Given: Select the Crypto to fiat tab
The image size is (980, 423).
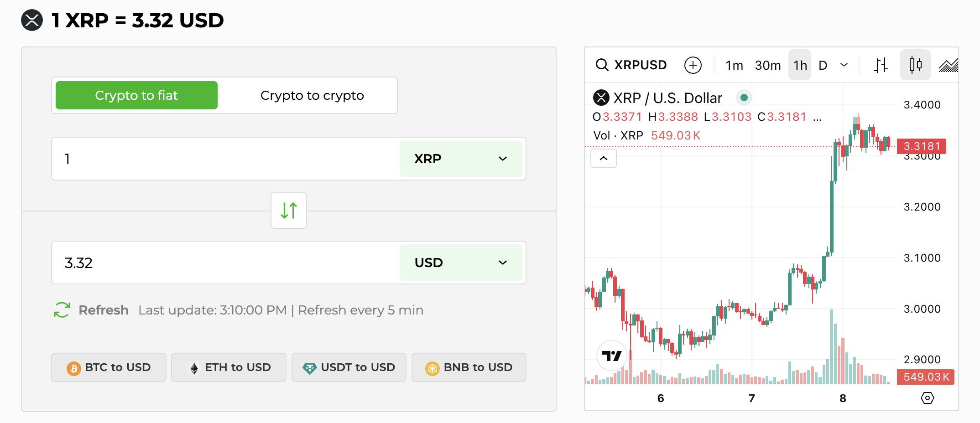Looking at the screenshot, I should tap(136, 95).
